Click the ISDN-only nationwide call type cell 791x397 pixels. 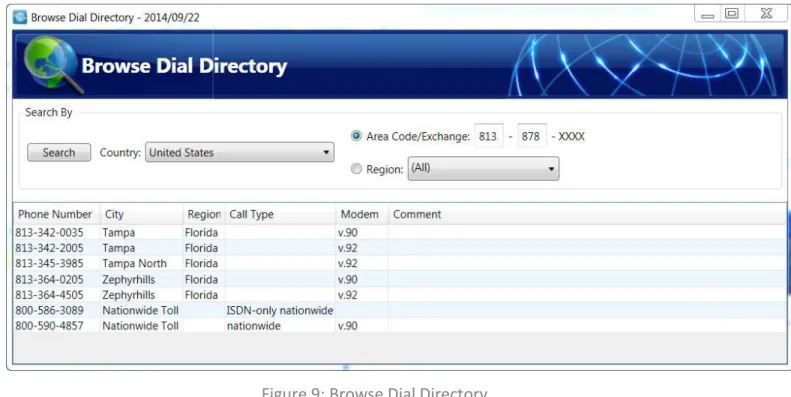[280, 310]
